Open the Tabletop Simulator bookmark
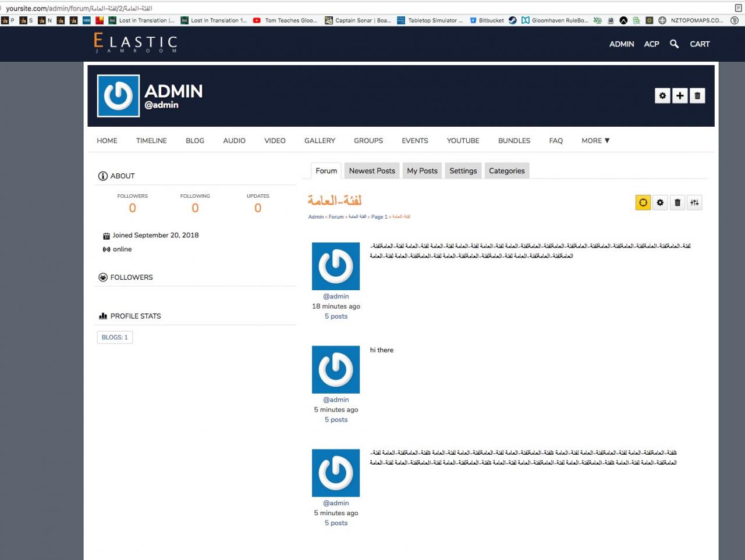 pyautogui.click(x=430, y=20)
